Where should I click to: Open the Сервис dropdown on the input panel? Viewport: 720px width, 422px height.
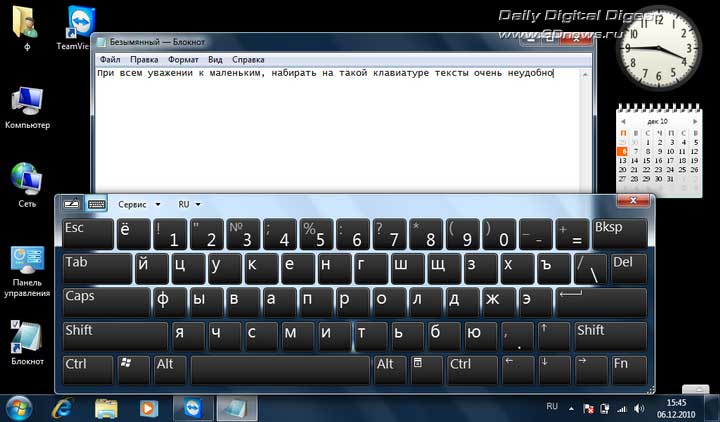[x=138, y=203]
